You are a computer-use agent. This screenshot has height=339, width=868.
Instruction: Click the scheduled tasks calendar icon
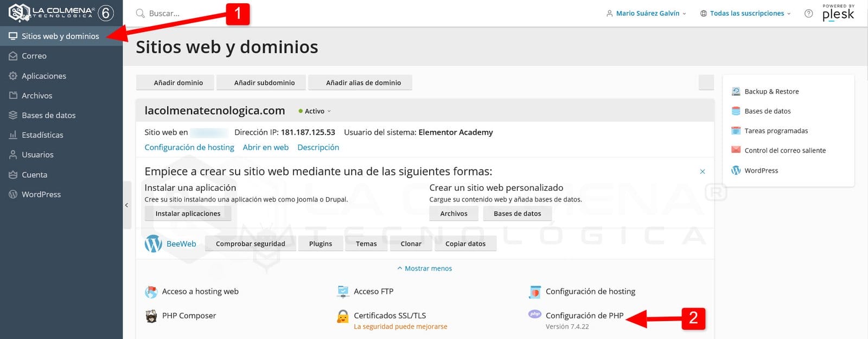[x=736, y=131]
